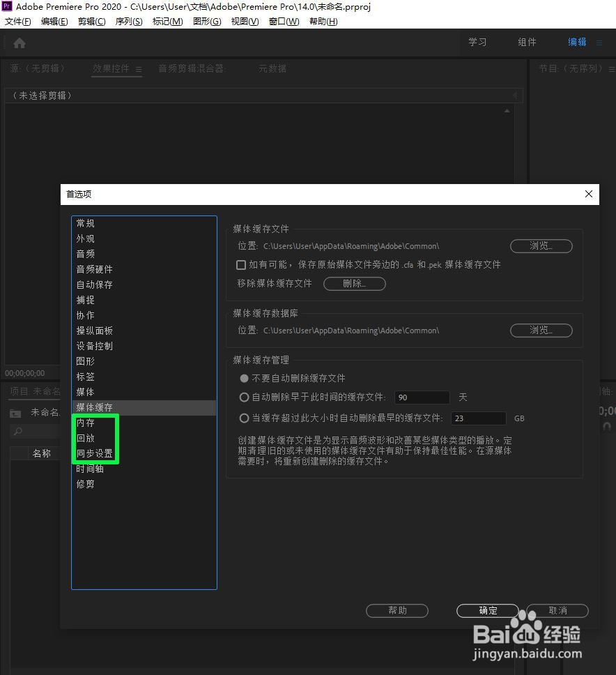Open the 编辑(E) menu
Viewport: 616px width, 675px height.
coord(54,22)
